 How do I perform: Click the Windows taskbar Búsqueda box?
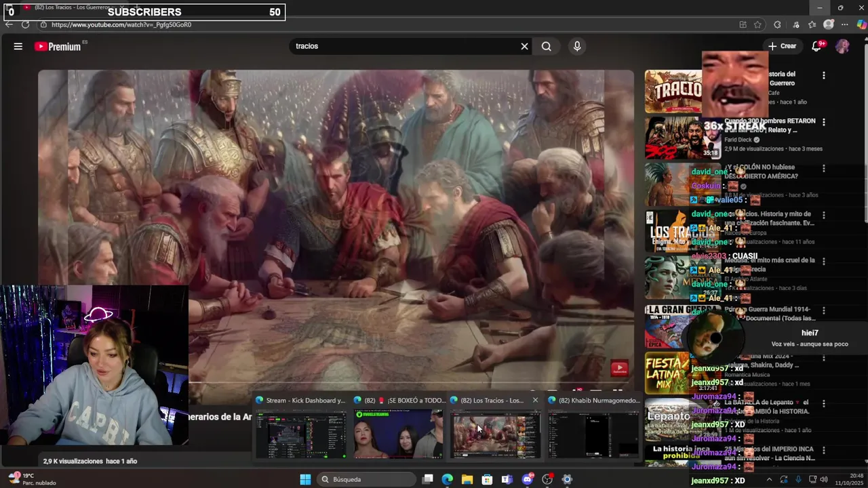(366, 479)
